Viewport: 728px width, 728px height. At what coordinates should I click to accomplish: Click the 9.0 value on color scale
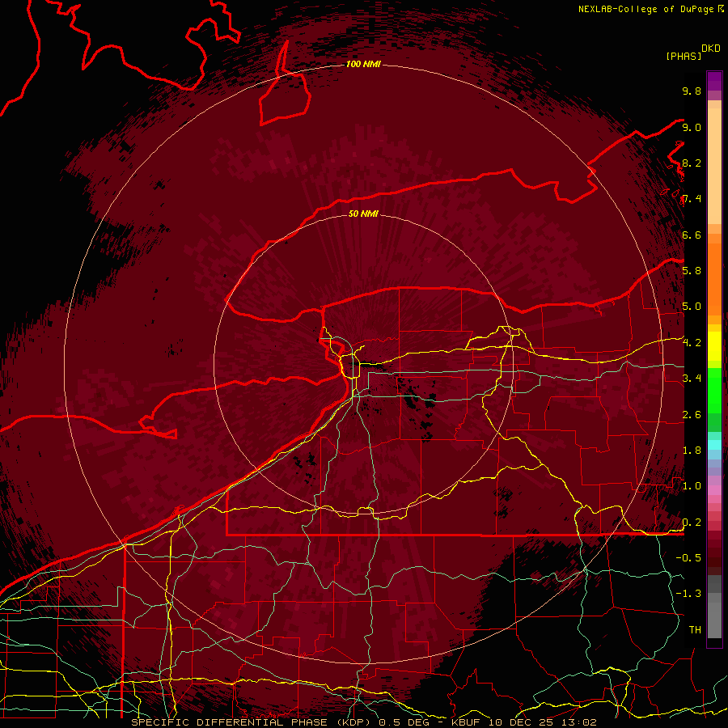(692, 127)
